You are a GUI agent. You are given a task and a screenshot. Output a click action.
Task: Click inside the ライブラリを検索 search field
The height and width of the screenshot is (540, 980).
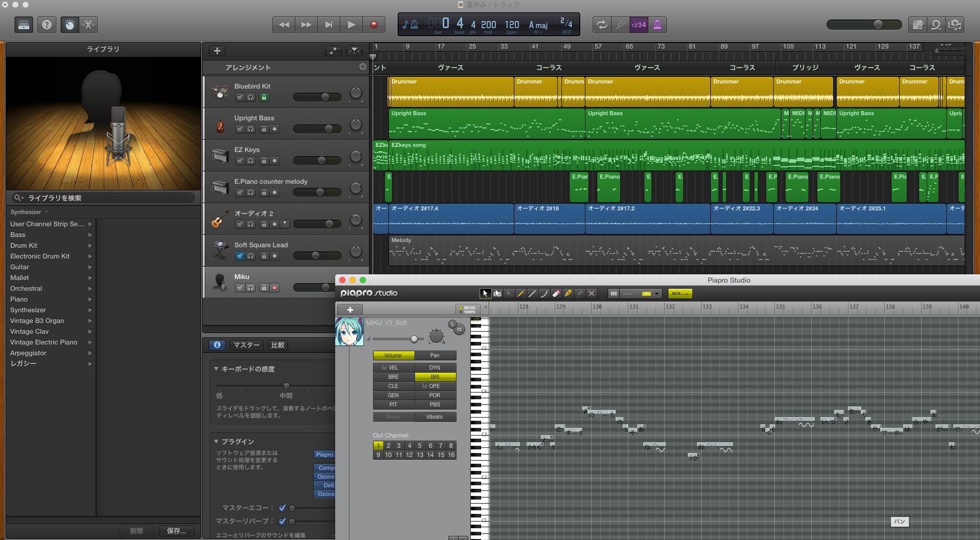click(103, 198)
